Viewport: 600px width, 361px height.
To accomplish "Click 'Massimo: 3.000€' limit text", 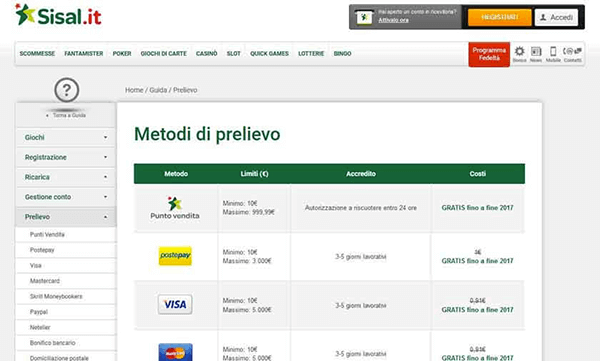I will pos(247,261).
